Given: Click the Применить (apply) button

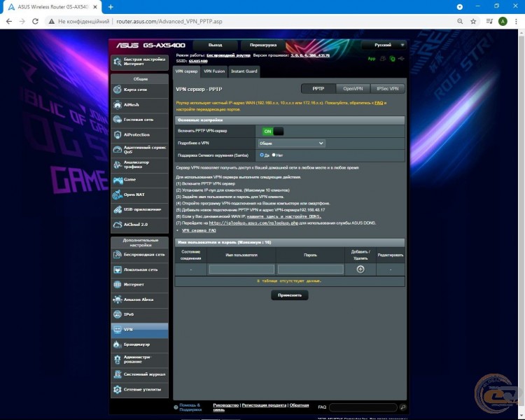Looking at the screenshot, I should [290, 295].
